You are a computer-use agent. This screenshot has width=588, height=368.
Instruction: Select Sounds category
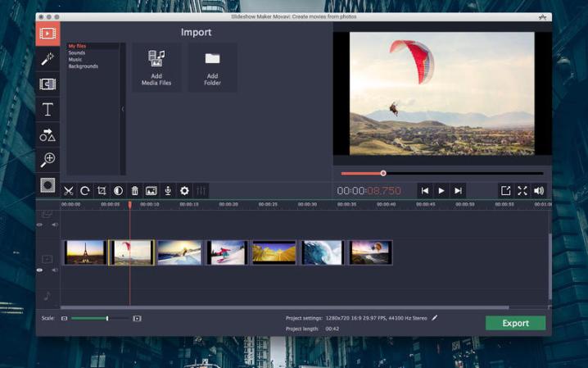[x=76, y=53]
